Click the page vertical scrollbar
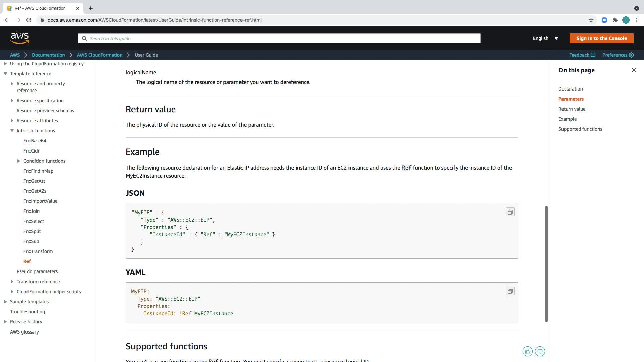 pyautogui.click(x=546, y=264)
